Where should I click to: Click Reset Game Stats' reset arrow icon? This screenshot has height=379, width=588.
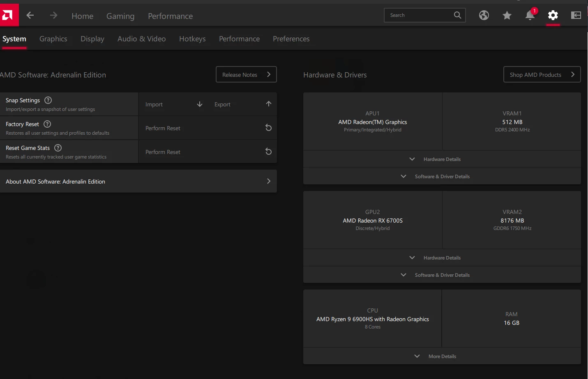click(268, 152)
